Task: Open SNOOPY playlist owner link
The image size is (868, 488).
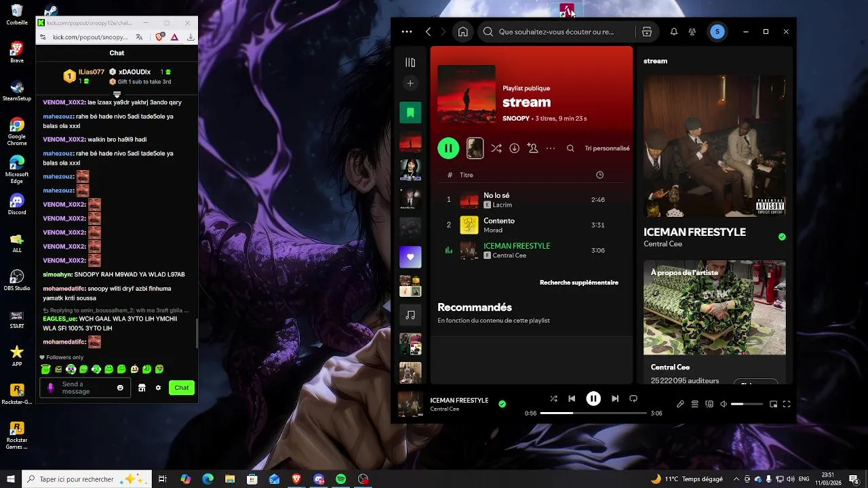Action: [516, 119]
